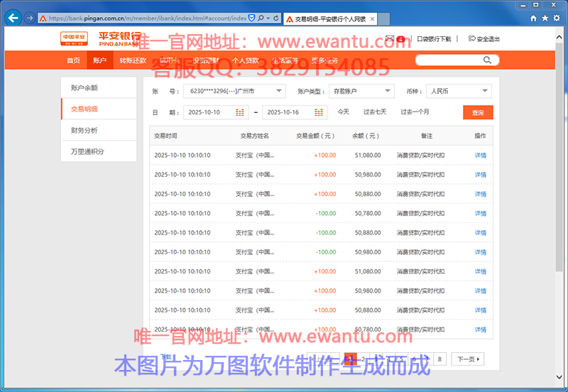
Task: Go back with the browser back arrow
Action: 13,18
